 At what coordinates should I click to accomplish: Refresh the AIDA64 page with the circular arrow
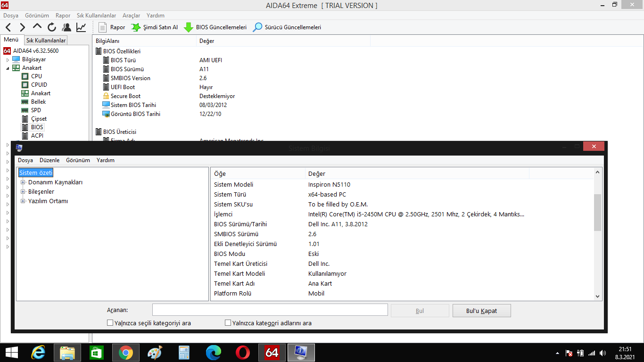click(x=52, y=27)
